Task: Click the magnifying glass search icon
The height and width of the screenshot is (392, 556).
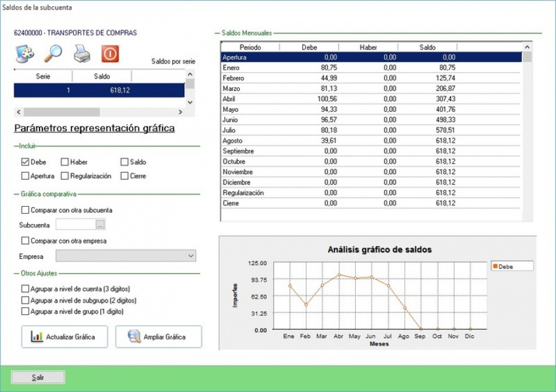Action: tap(53, 54)
